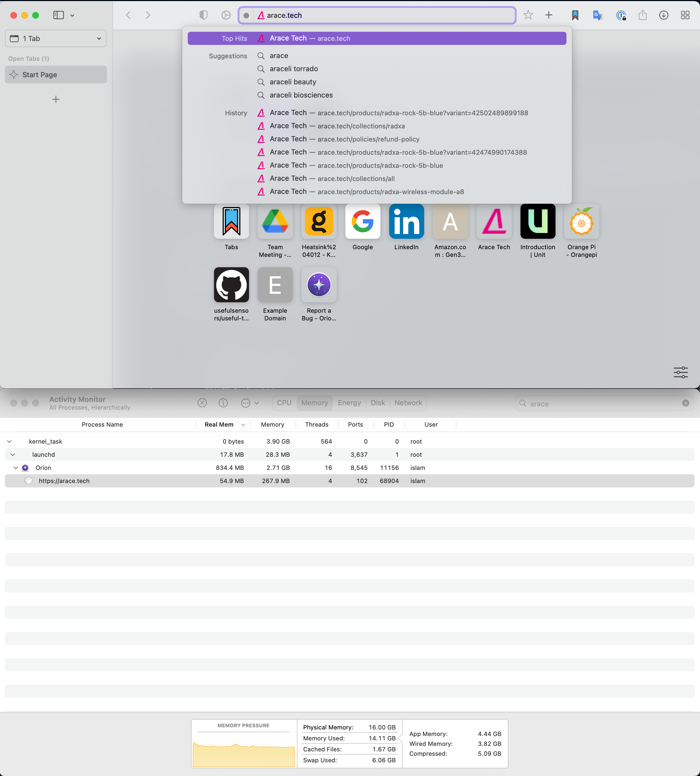The height and width of the screenshot is (776, 700).
Task: Open the Tabs bookmark extension icon
Action: pos(575,15)
